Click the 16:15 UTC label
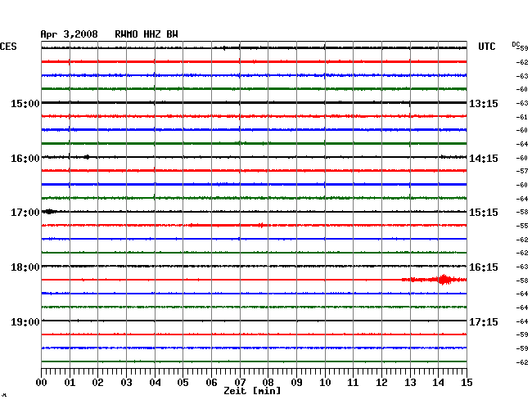Viewport: 532px width, 404px height. tap(484, 267)
